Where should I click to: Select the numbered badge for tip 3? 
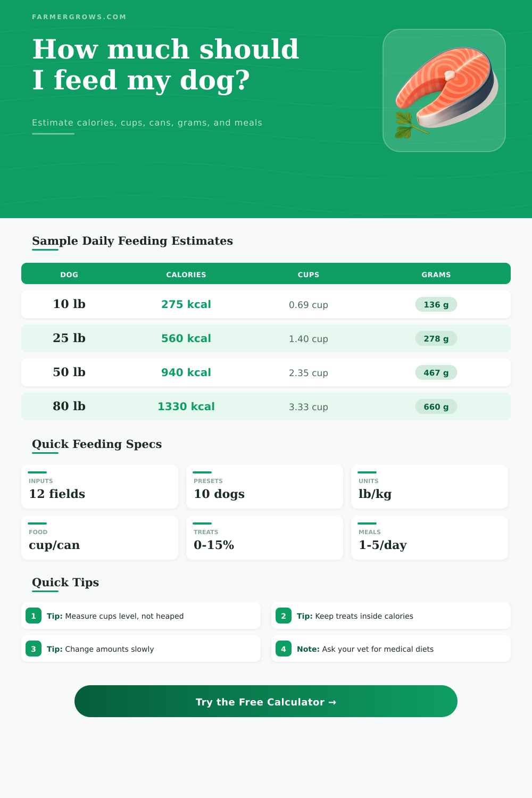34,649
